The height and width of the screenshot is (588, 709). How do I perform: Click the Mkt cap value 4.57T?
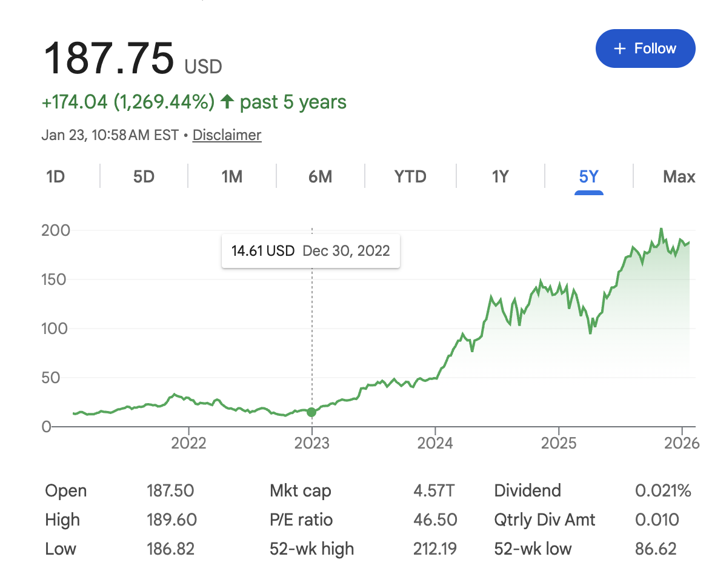pyautogui.click(x=434, y=490)
